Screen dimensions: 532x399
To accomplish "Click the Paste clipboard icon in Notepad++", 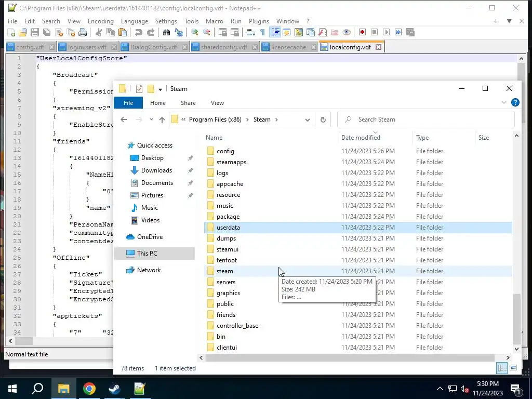I will point(123,32).
